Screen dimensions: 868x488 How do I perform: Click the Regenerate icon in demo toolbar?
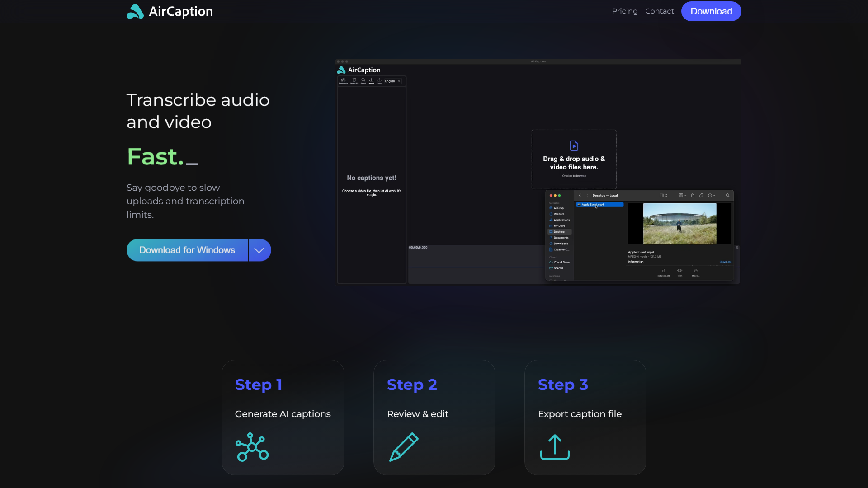pos(343,80)
